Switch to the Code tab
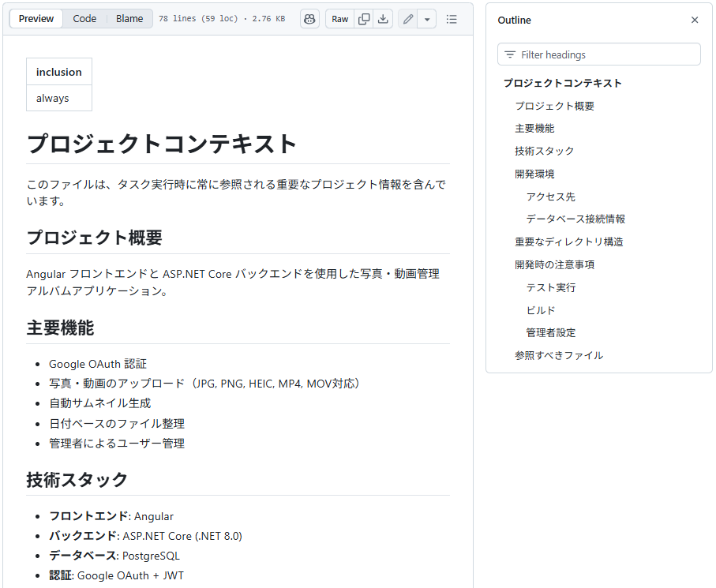This screenshot has height=588, width=716. point(84,19)
